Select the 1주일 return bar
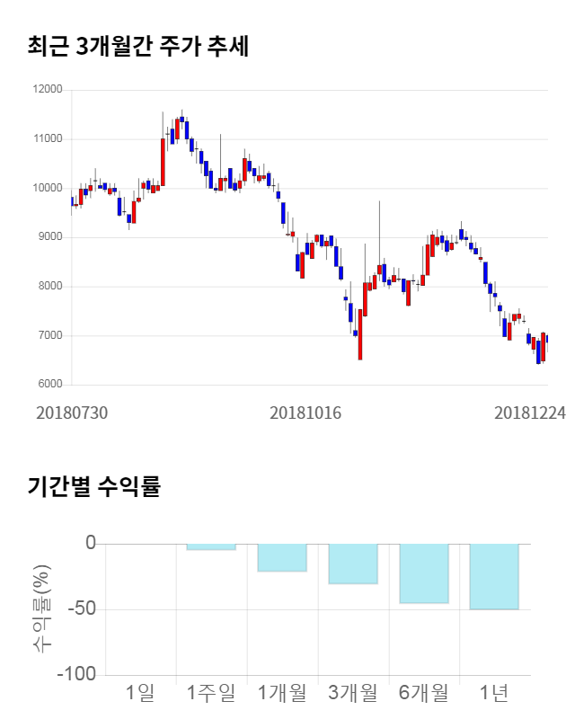 [211, 546]
